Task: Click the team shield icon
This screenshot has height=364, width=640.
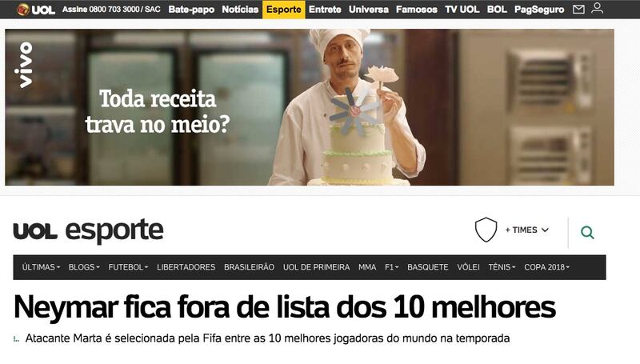Action: pos(486,230)
